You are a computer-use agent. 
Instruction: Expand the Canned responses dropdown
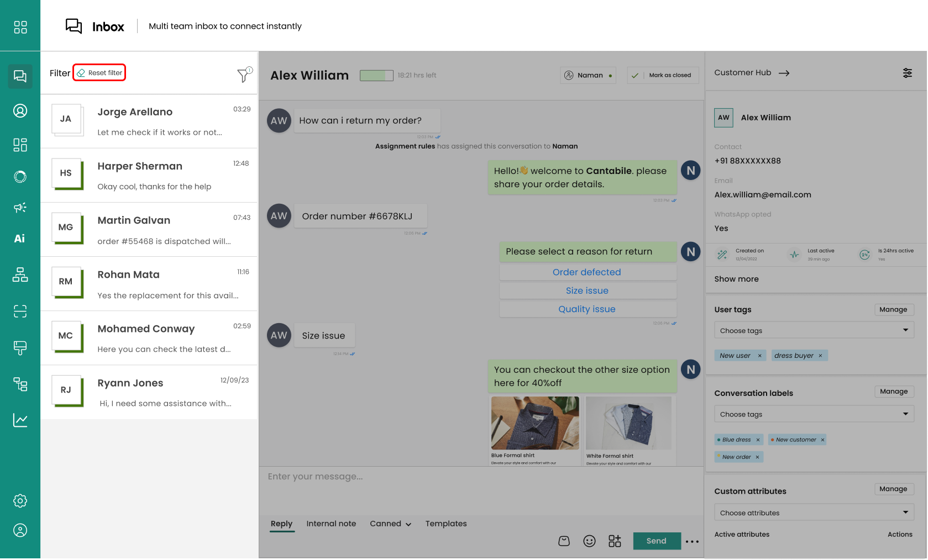pyautogui.click(x=390, y=524)
